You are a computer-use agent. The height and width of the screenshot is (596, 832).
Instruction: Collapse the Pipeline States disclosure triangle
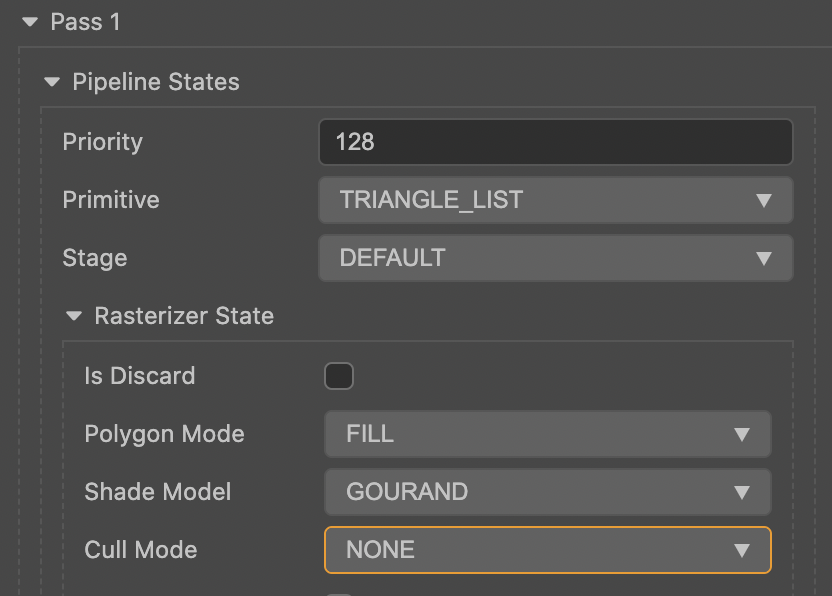52,82
